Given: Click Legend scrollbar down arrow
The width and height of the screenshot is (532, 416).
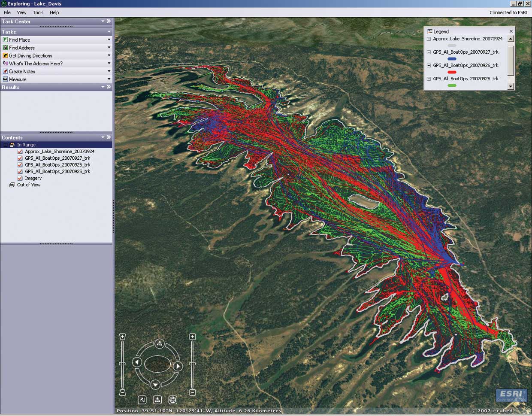Looking at the screenshot, I should (x=511, y=86).
